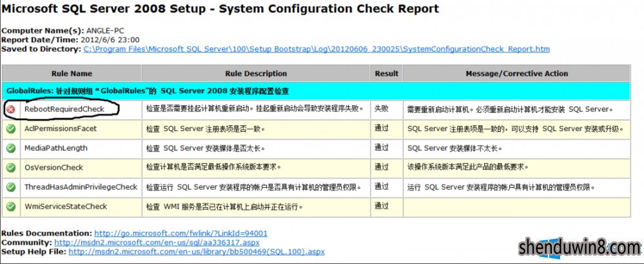
Task: Click the 通过 result for ThreadHasAdminPrivilegeCheck
Action: pos(382,187)
